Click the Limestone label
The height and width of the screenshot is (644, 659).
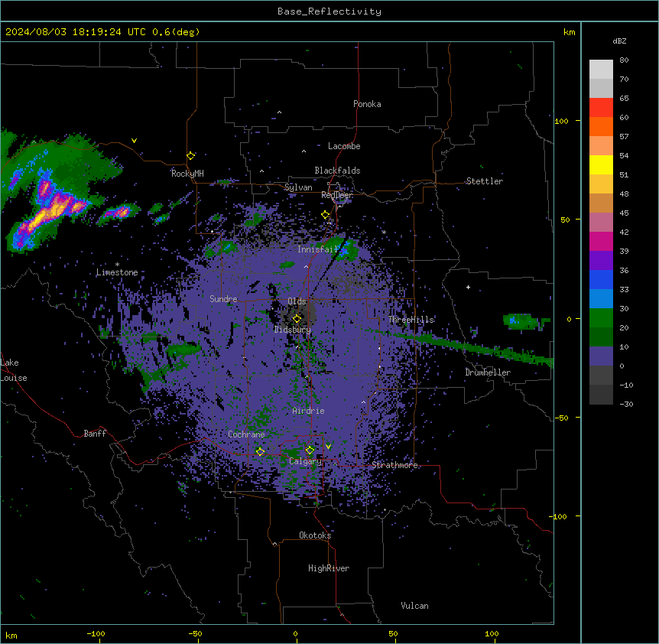117,272
